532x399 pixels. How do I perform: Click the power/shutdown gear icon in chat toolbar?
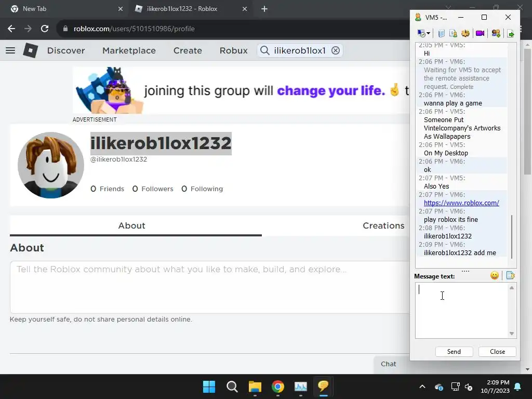[x=465, y=33]
